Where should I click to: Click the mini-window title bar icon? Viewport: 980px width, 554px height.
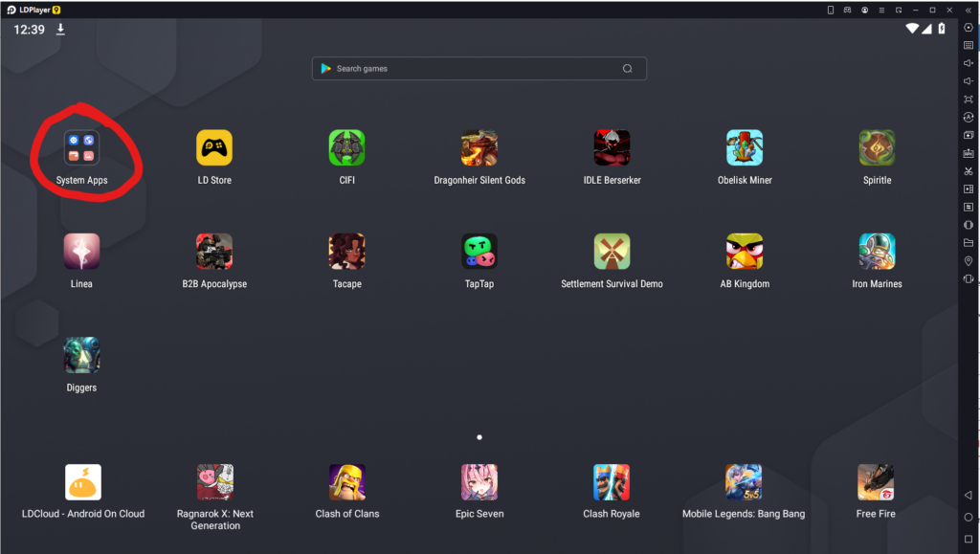[899, 10]
